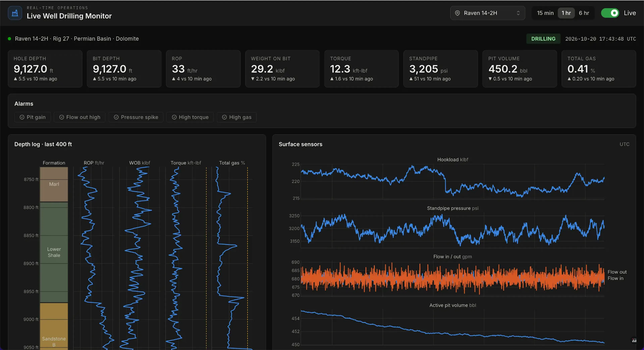Click the check icon on High torque
The image size is (644, 350).
click(x=174, y=117)
